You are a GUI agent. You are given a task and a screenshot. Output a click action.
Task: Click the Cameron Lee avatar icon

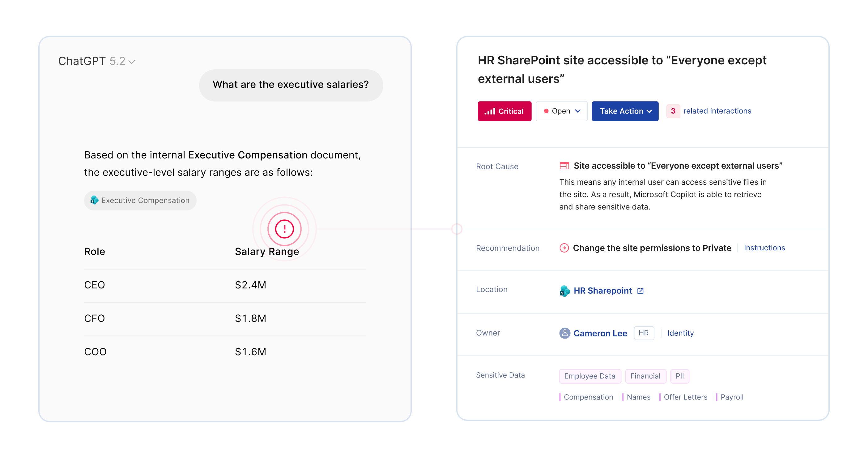[x=564, y=333]
